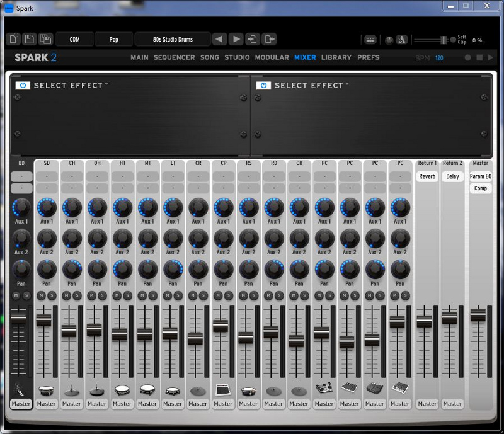Open the Master output selector under Return 1
The width and height of the screenshot is (504, 434).
[x=428, y=404]
